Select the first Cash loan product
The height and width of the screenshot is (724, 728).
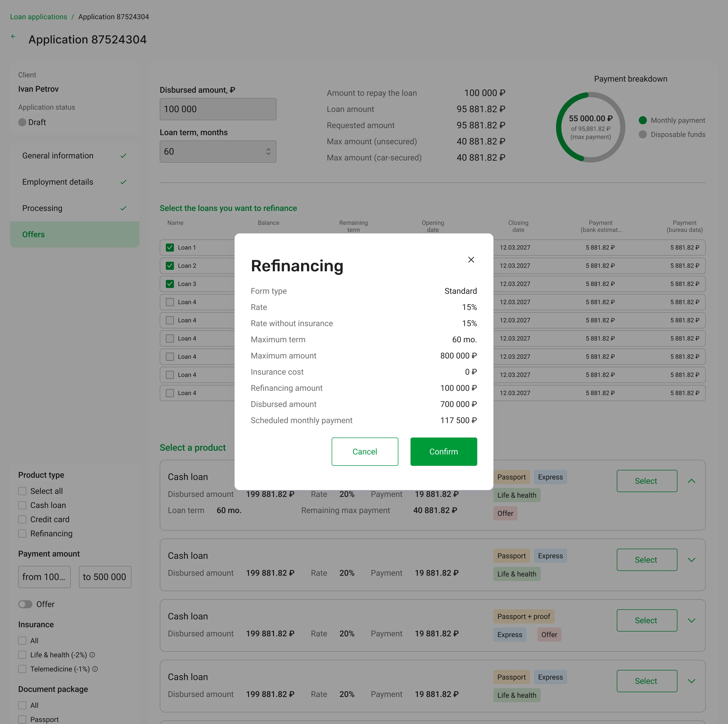(647, 481)
